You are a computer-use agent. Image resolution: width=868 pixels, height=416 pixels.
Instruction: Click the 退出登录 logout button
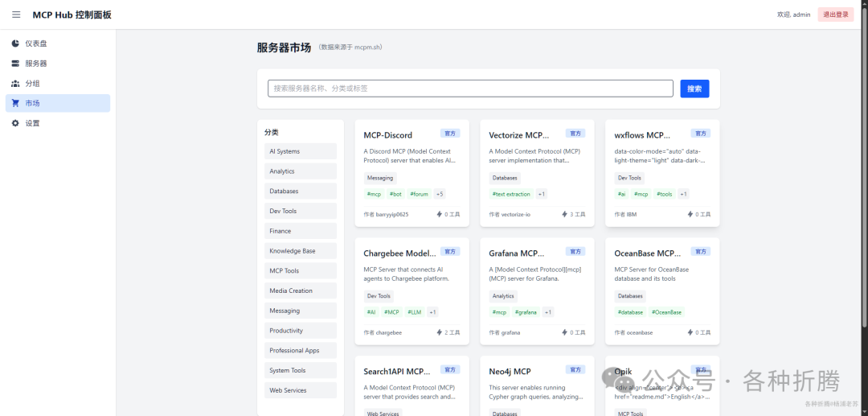[x=835, y=14]
